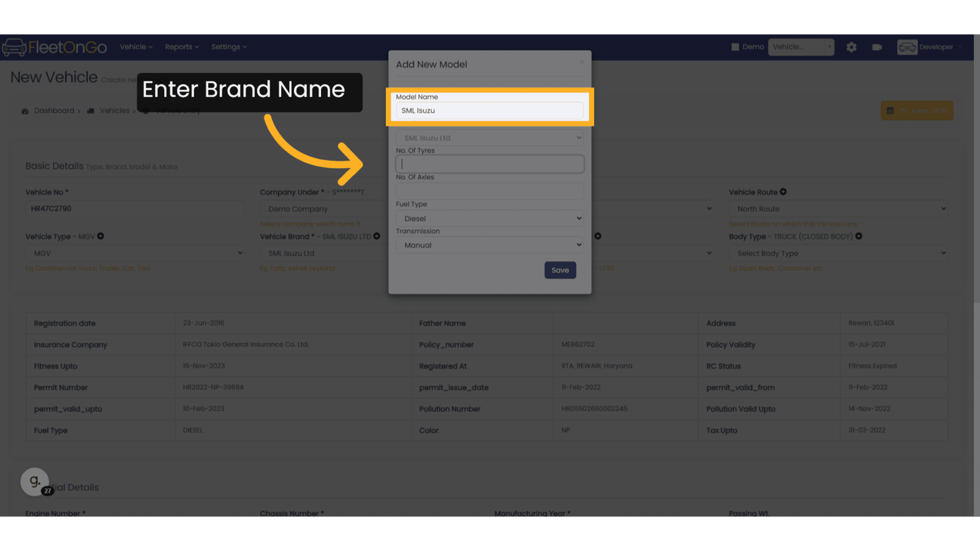Click the FleetOnGo logo
980x551 pixels.
tap(55, 47)
